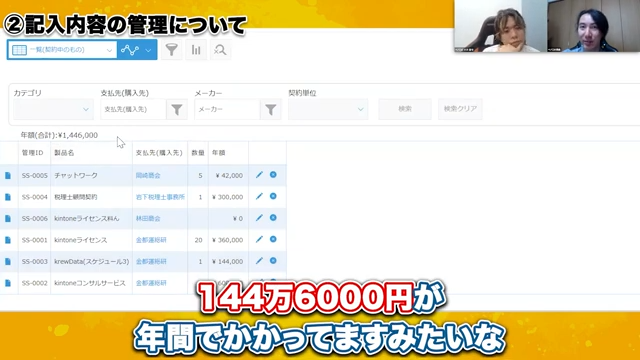640x360 pixels.
Task: Open the bar chart aggregation icon
Action: pos(196,50)
